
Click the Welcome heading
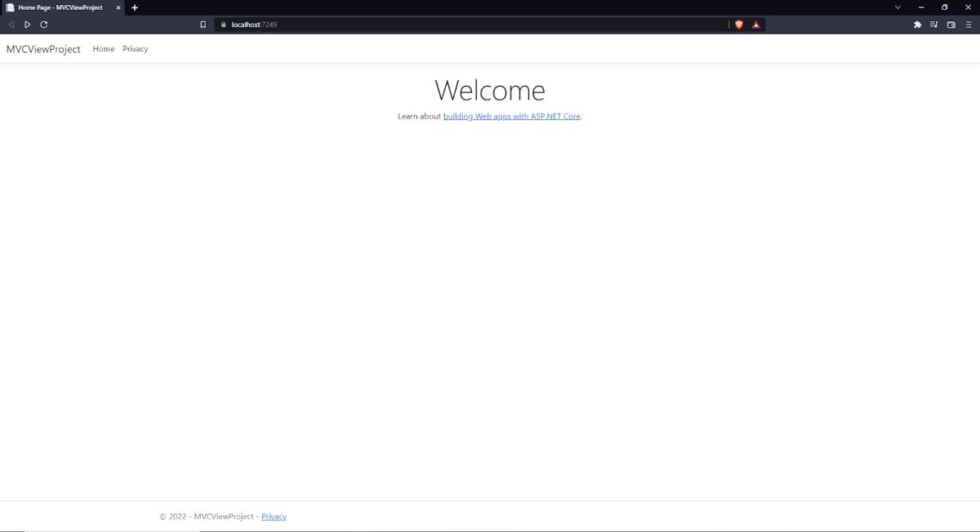pos(490,90)
